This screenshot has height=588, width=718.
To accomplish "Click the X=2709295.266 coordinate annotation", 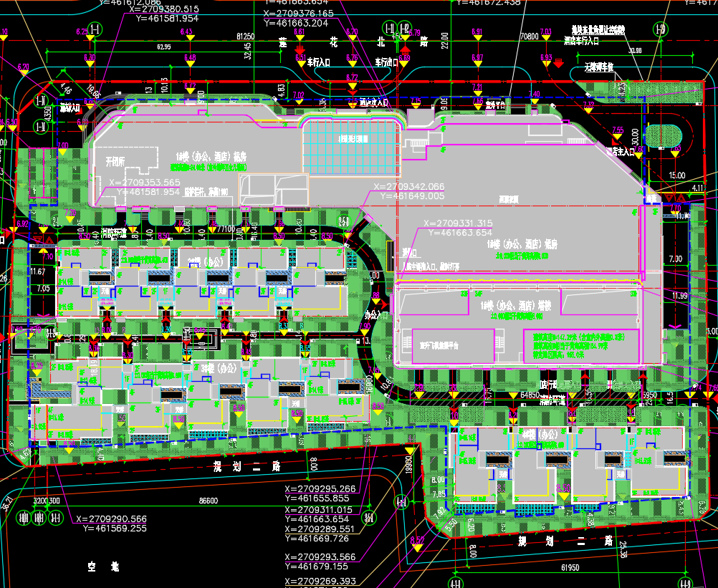I will pos(320,489).
